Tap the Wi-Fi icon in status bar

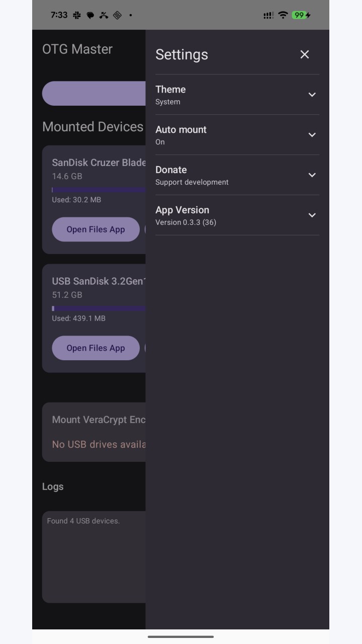click(283, 15)
